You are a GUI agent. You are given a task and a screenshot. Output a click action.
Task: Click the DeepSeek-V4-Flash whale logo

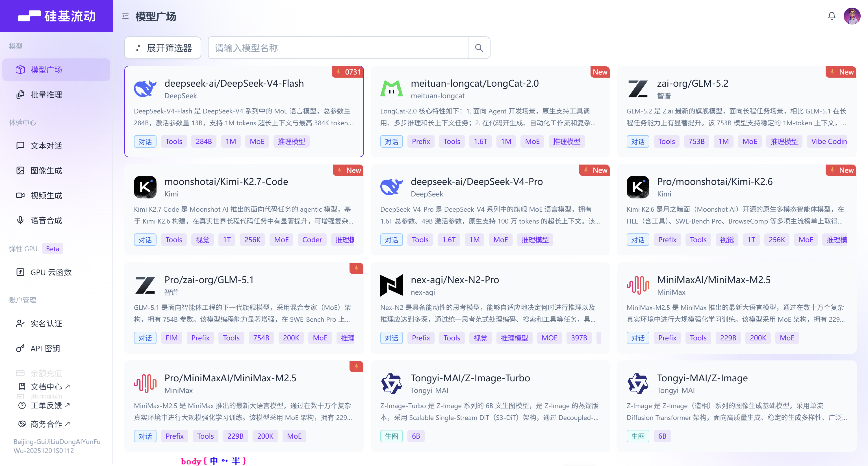[x=145, y=89]
